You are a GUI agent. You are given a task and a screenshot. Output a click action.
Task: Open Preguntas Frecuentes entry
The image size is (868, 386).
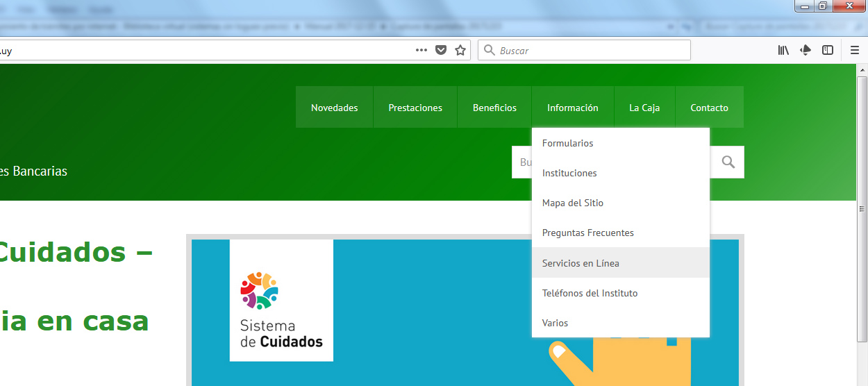click(x=621, y=233)
